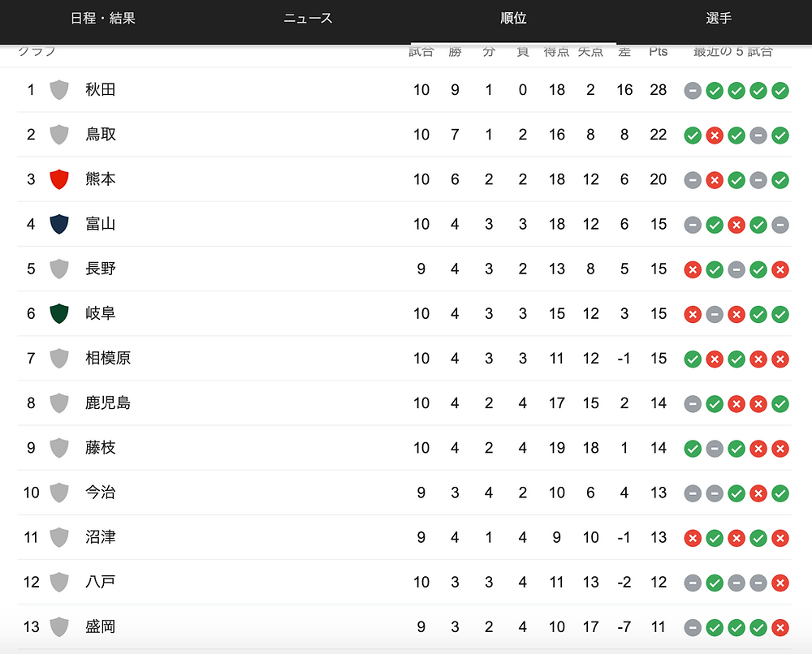Image resolution: width=812 pixels, height=654 pixels.
Task: Click 富山's last draw result icon
Action: coord(780,225)
